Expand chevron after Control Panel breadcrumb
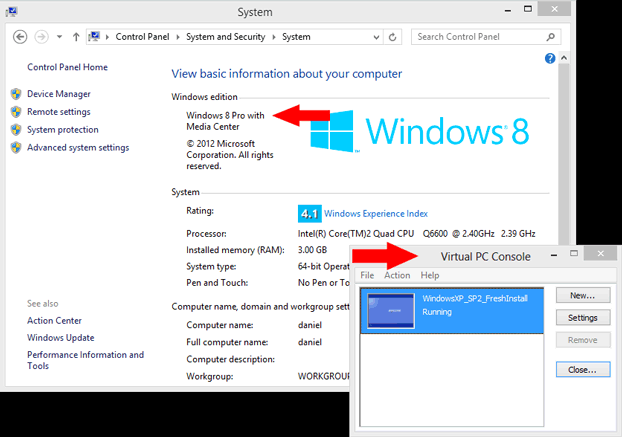622x437 pixels. pos(178,37)
